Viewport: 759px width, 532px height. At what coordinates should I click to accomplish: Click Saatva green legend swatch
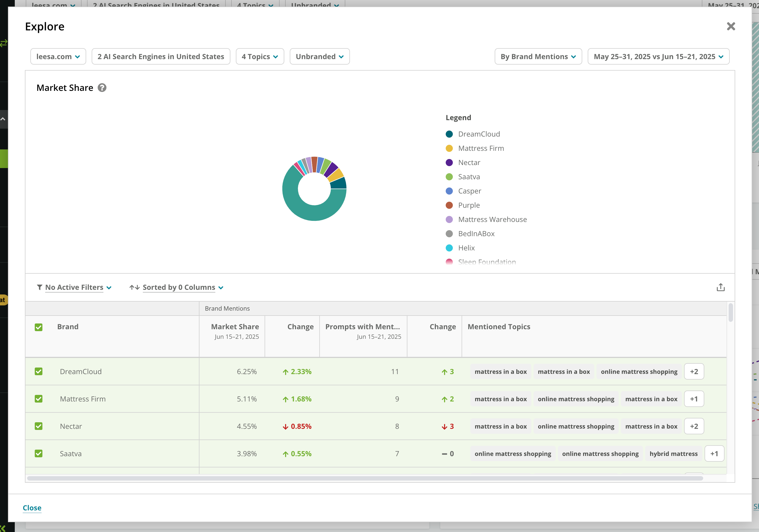[449, 177]
